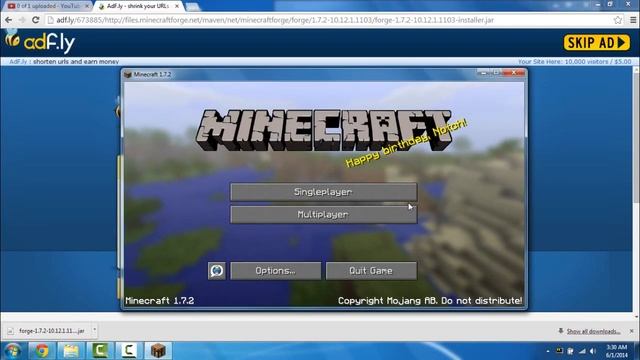The height and width of the screenshot is (360, 640).
Task: Click the SKIP AD button
Action: (597, 42)
